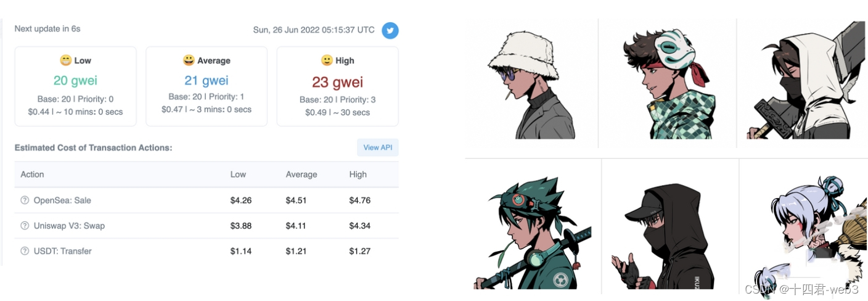
Task: Click the Twitter share icon
Action: (x=390, y=30)
